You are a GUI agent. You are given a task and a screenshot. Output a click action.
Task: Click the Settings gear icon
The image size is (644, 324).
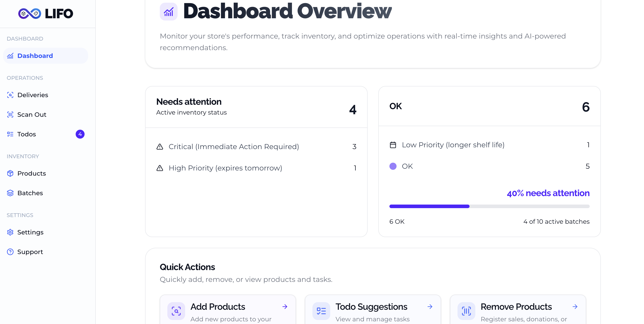(x=10, y=232)
